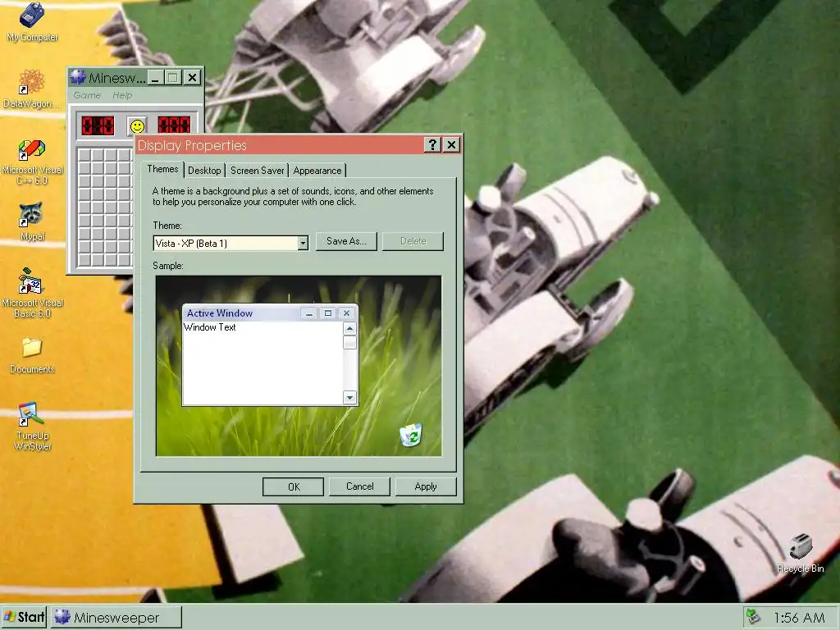
Task: Click the sample window scroll down arrow
Action: tap(349, 397)
